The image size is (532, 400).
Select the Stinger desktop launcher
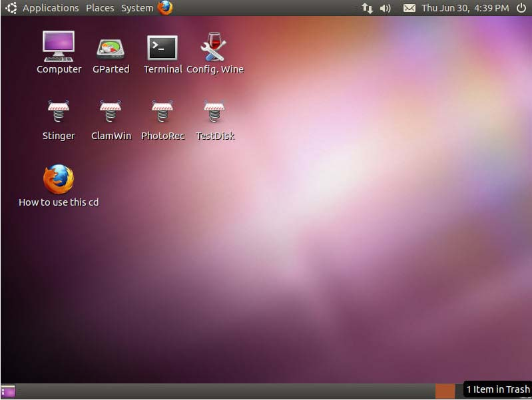[x=59, y=113]
